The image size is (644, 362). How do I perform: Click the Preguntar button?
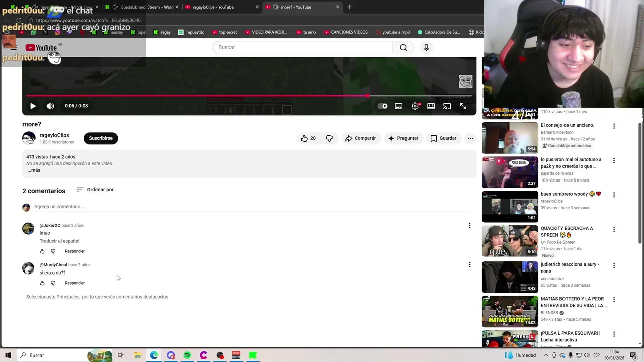click(403, 138)
